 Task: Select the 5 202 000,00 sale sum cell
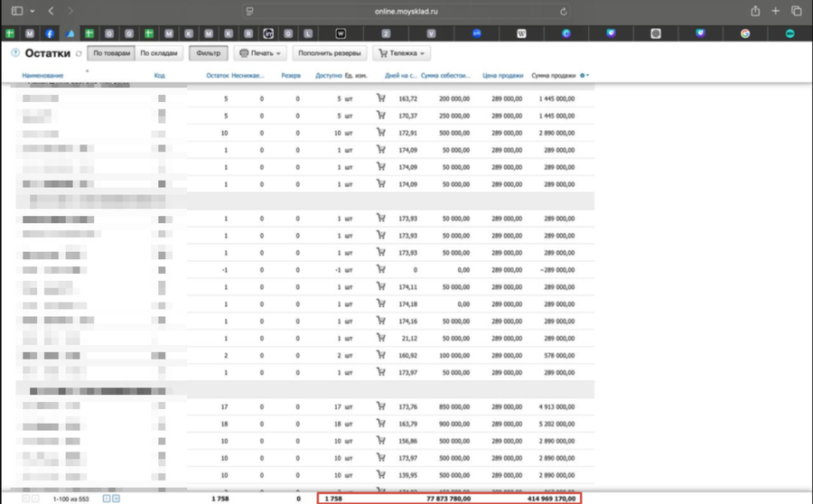coord(556,424)
